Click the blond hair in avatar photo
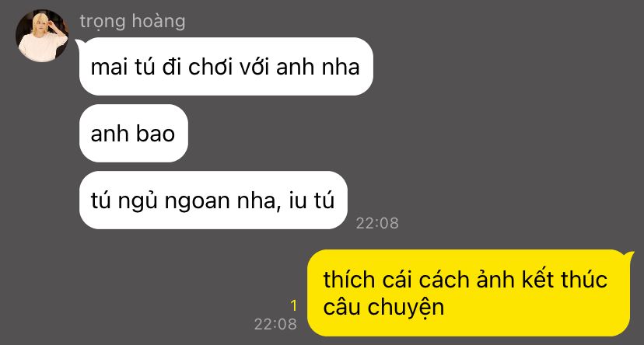Image resolution: width=644 pixels, height=345 pixels. (x=41, y=21)
